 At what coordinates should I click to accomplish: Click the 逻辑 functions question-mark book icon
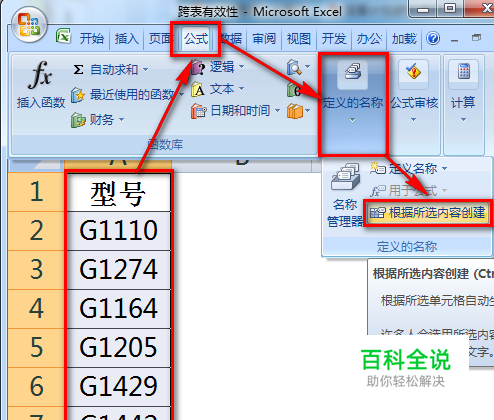[198, 68]
